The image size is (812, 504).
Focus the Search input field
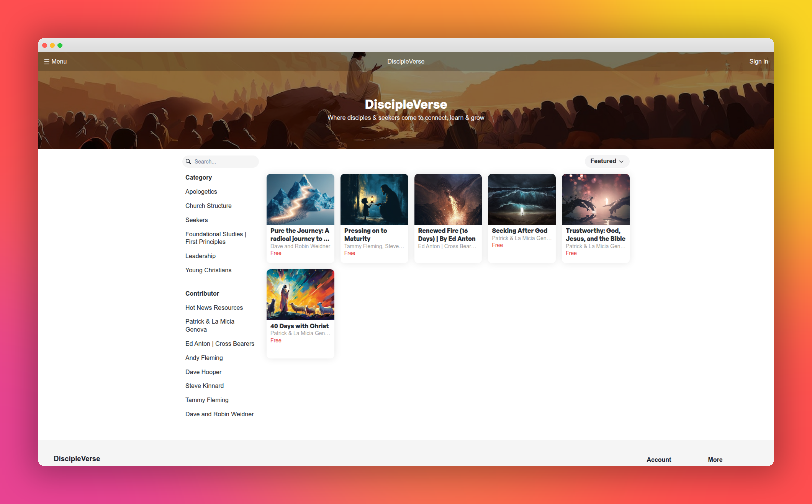click(x=221, y=162)
